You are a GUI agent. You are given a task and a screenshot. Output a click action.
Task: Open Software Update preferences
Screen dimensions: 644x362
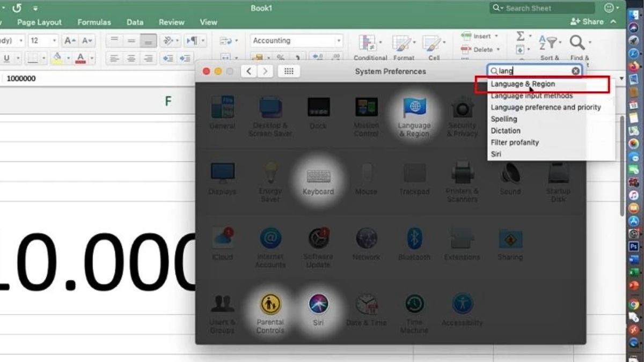318,248
